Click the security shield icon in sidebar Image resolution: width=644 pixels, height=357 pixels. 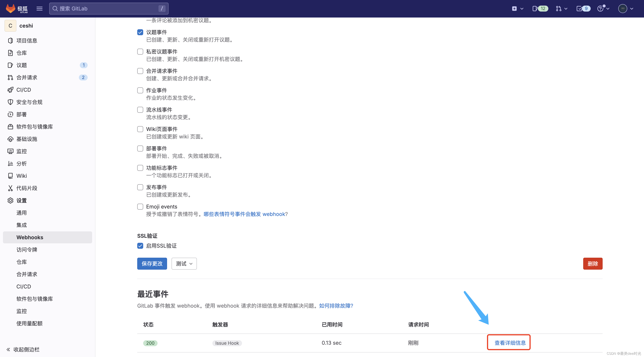point(10,102)
